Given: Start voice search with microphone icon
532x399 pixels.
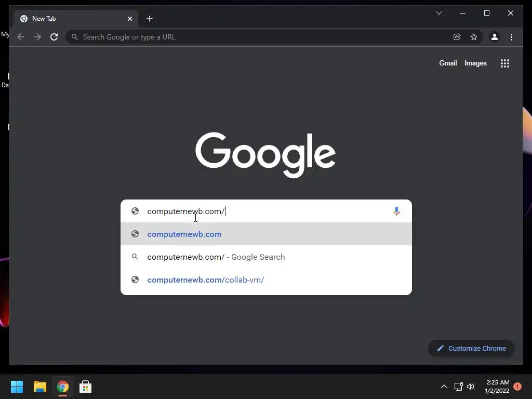Looking at the screenshot, I should click(396, 211).
